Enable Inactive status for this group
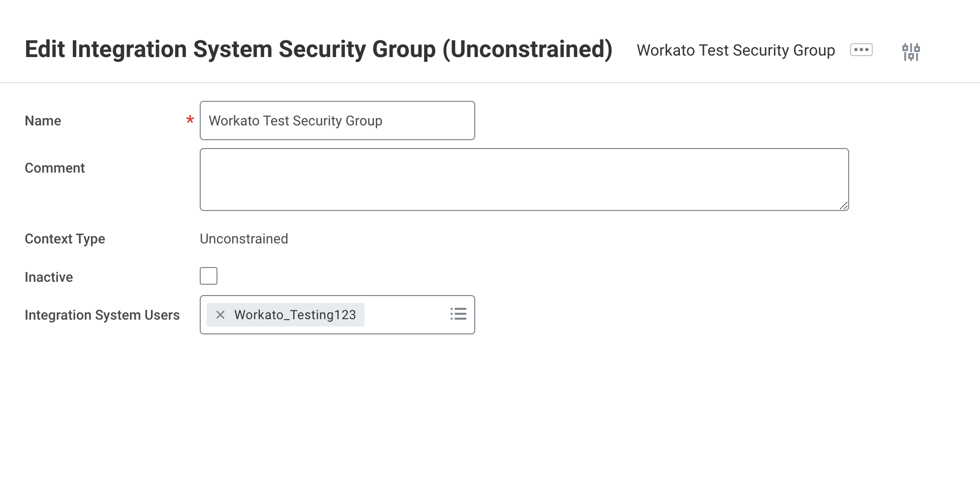This screenshot has width=980, height=479. [x=208, y=276]
